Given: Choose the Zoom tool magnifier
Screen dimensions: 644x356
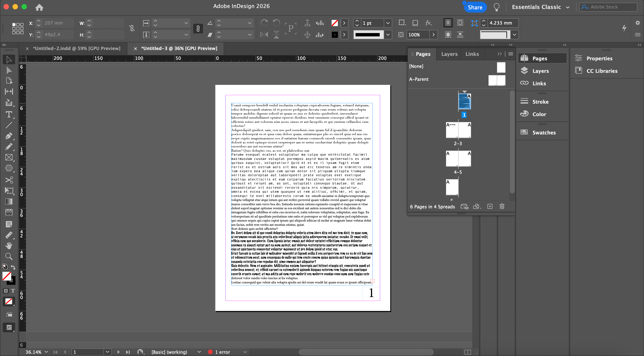Looking at the screenshot, I should [9, 256].
